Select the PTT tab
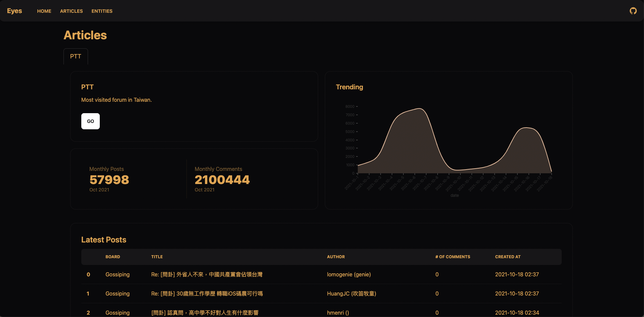The width and height of the screenshot is (644, 317). (x=76, y=56)
